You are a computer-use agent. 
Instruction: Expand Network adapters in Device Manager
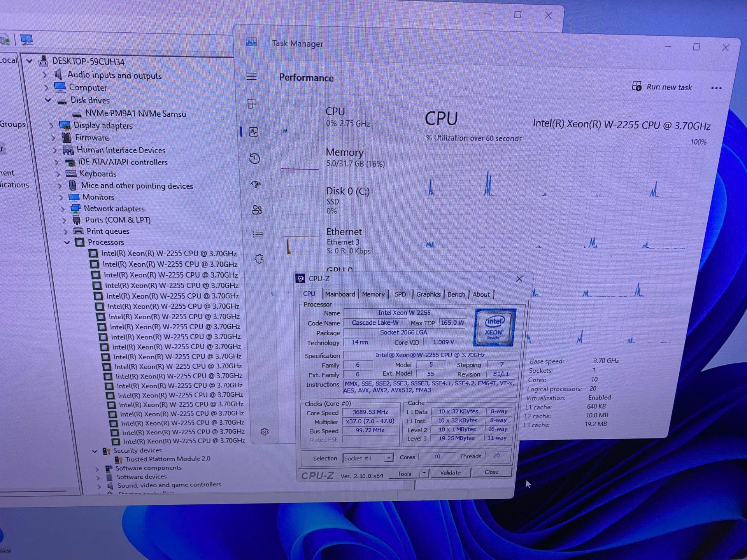click(x=63, y=208)
